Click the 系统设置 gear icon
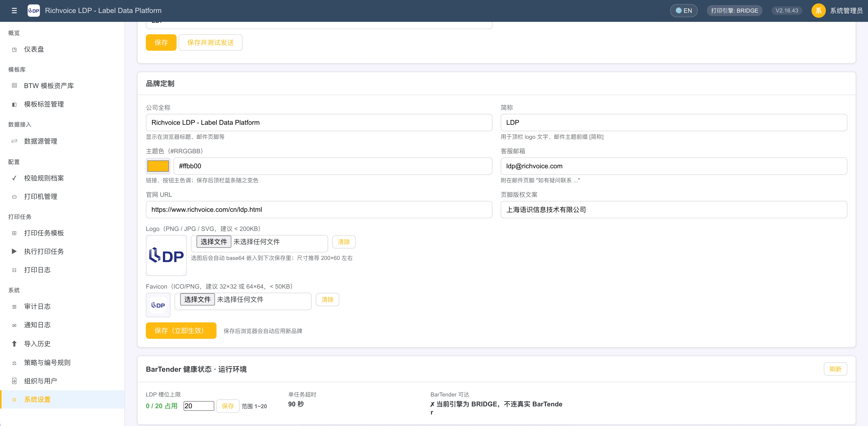The height and width of the screenshot is (426, 868). pos(14,400)
